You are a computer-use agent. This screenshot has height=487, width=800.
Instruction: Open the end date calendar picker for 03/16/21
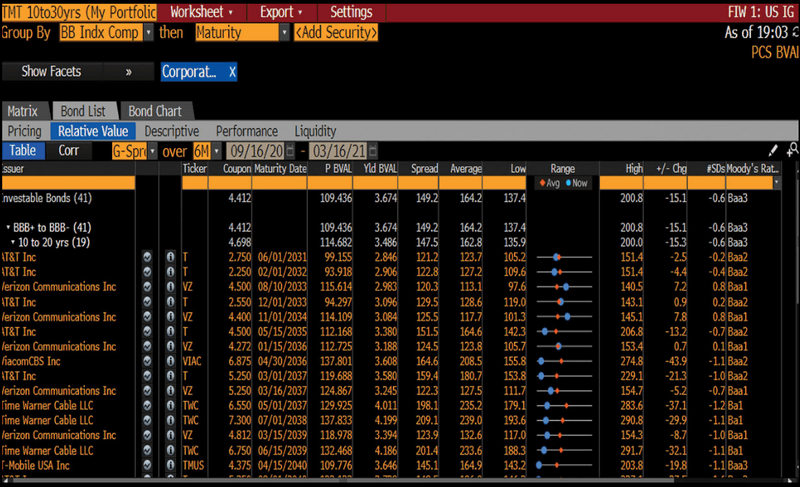373,151
